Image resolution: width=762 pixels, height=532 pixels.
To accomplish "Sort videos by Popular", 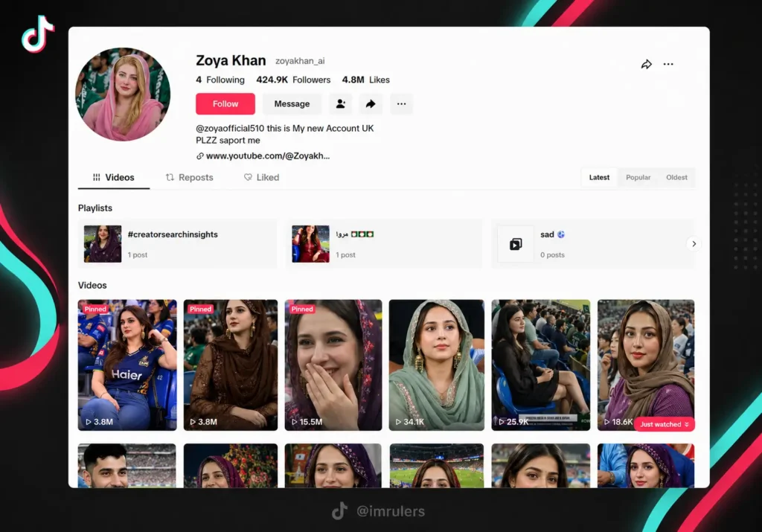I will point(638,177).
